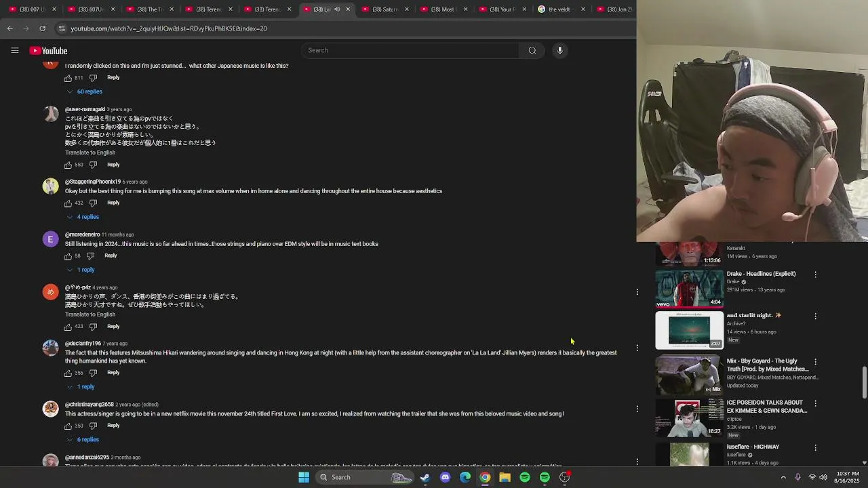Like the @christinayang2658 comment
This screenshot has height=488, width=868.
[68, 426]
